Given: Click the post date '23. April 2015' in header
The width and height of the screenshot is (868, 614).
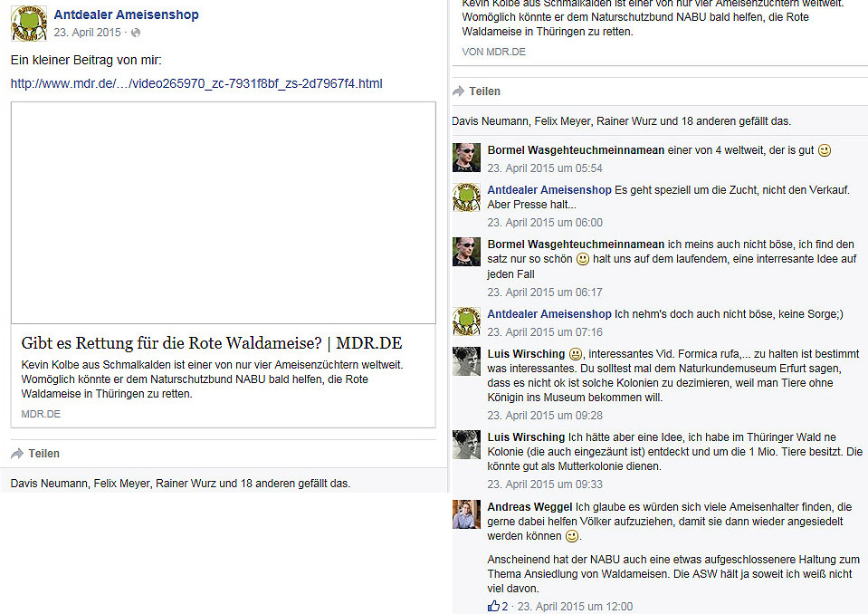Looking at the screenshot, I should pyautogui.click(x=87, y=33).
